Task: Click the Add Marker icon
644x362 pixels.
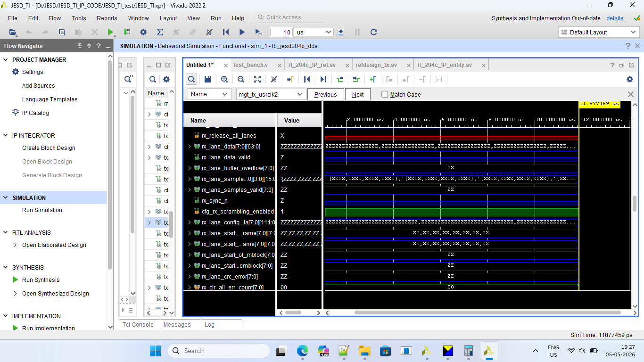Action: tap(373, 79)
